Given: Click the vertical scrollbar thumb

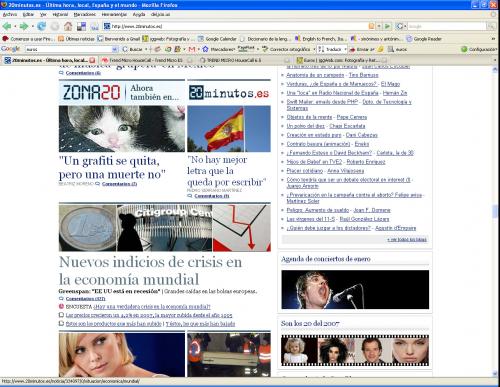Looking at the screenshot, I should 495,211.
